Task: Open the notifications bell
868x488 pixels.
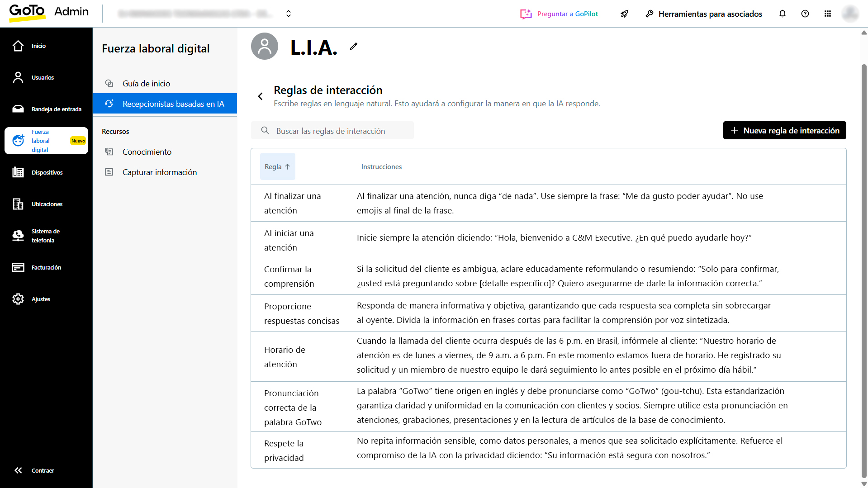Action: coord(783,14)
